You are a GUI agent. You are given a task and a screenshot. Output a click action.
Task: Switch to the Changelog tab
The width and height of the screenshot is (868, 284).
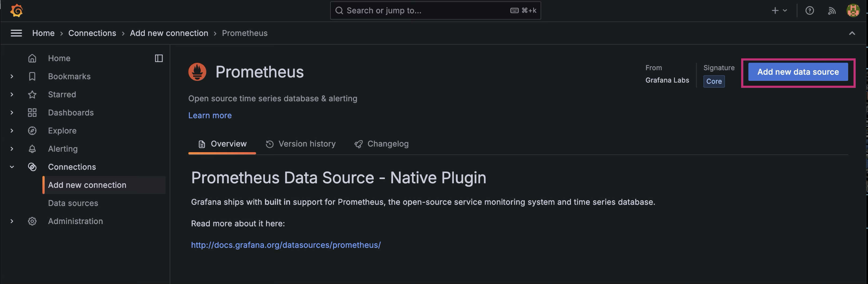[382, 144]
